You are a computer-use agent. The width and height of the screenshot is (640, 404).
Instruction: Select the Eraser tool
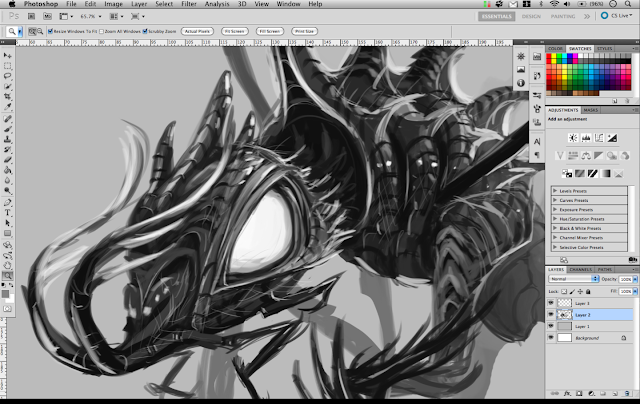point(7,160)
